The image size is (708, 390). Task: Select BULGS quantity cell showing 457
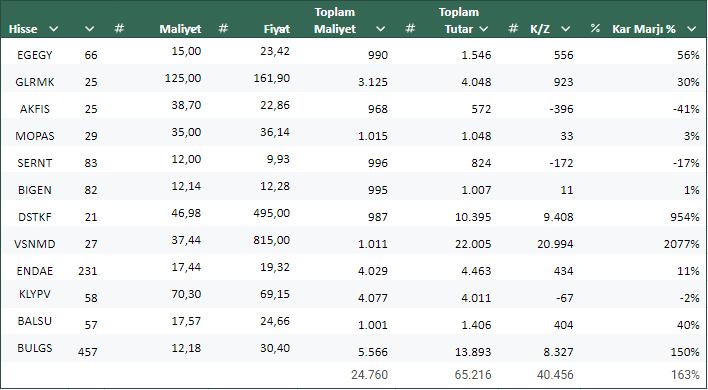(x=88, y=352)
